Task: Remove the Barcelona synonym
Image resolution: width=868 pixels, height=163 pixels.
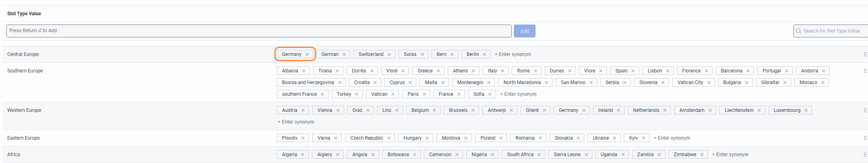Action: click(748, 71)
